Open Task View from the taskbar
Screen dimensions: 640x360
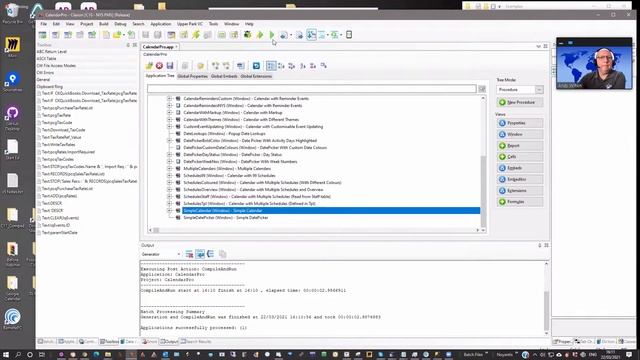[42, 355]
